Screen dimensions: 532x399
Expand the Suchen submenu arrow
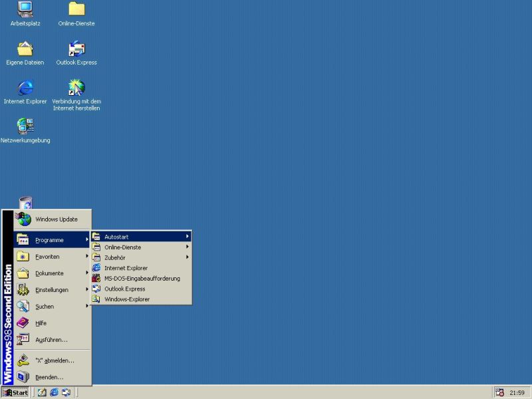pos(87,306)
